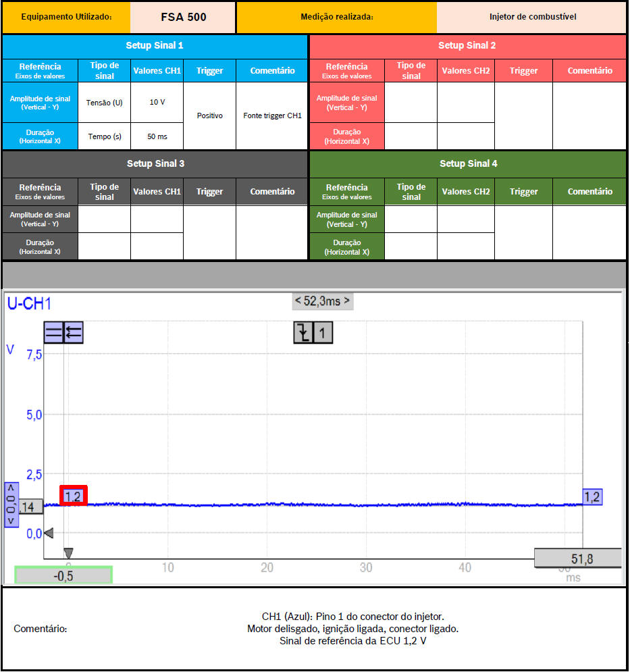Click the trigger channel 1 box
630x672 pixels.
click(x=322, y=332)
